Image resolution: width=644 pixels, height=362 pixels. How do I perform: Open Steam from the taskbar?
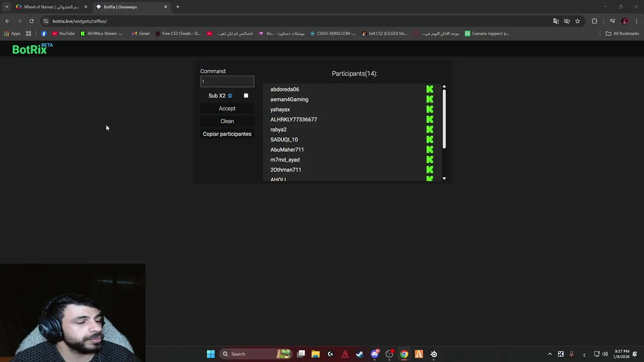coord(360,354)
